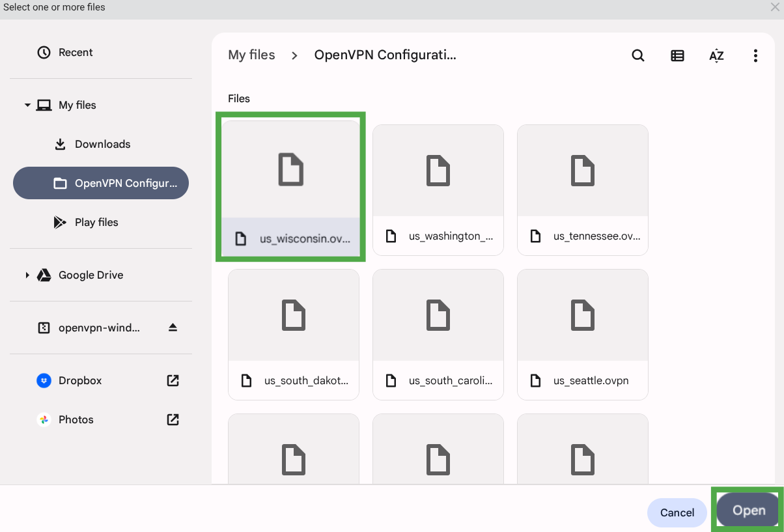Open Recent in the sidebar
The width and height of the screenshot is (784, 532).
click(101, 52)
